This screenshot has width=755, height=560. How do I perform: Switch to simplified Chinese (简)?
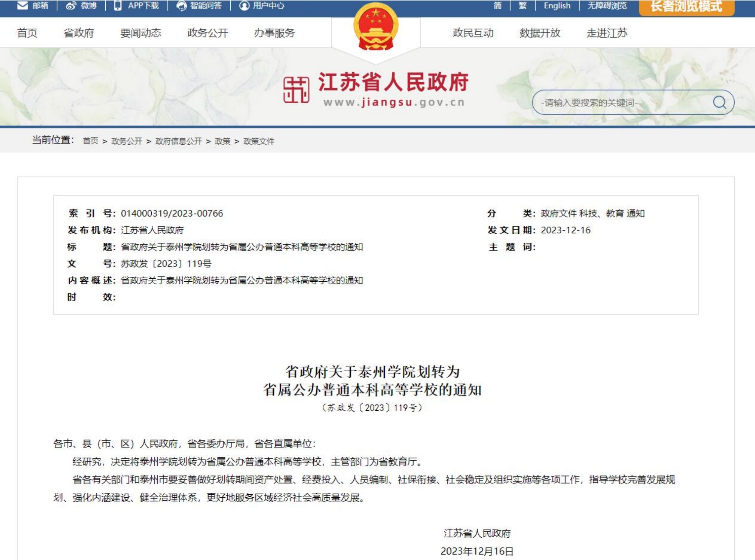tap(498, 6)
